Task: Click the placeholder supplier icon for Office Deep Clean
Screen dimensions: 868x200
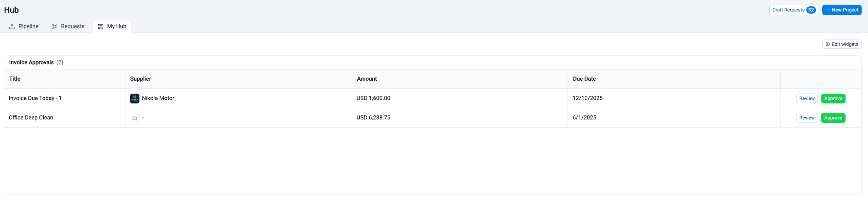Action: (x=135, y=118)
